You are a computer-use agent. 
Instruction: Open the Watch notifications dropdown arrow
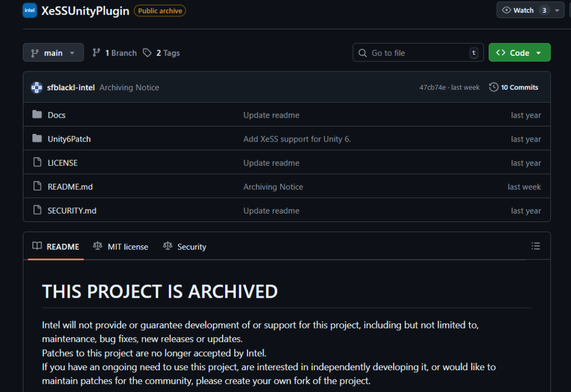557,11
